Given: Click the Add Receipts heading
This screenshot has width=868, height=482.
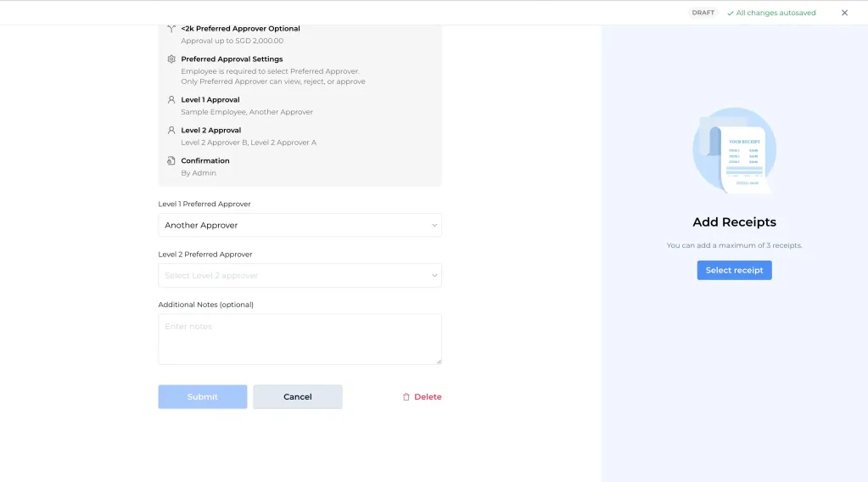Looking at the screenshot, I should click(734, 222).
